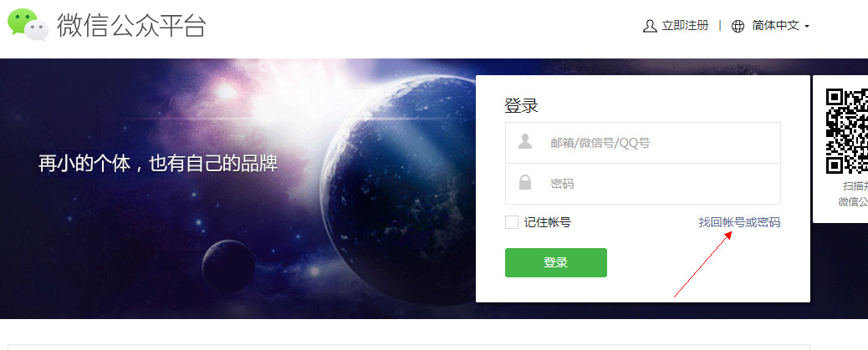Focus the 密码 password input field
Screen dimensions: 868x350
click(643, 184)
